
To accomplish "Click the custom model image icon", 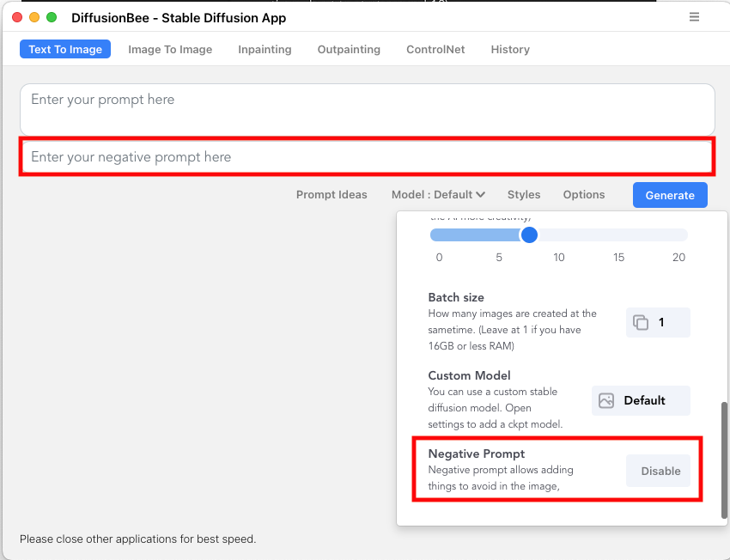I will click(606, 400).
